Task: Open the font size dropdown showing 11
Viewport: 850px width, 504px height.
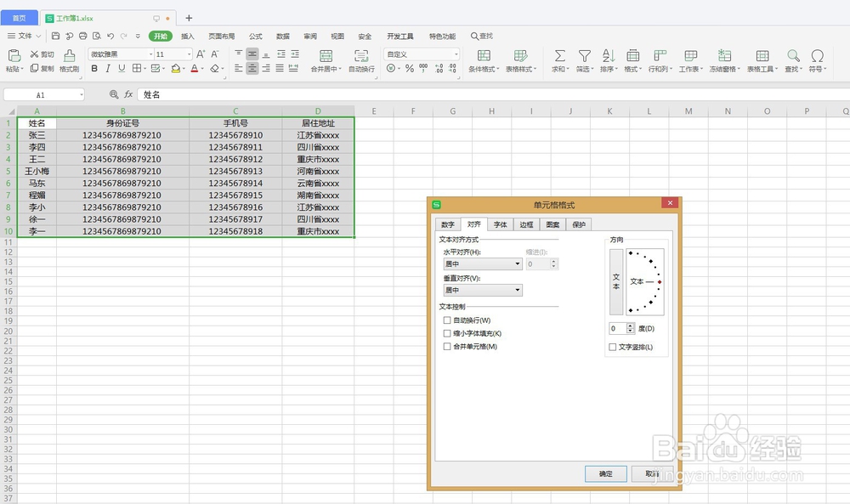Action: click(189, 54)
